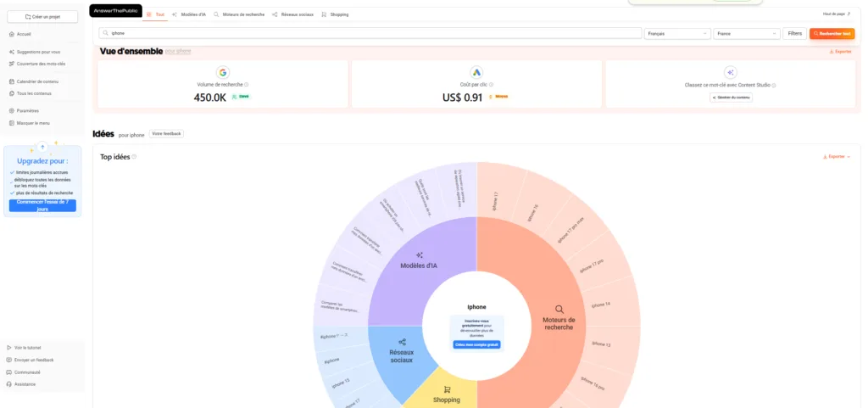The height and width of the screenshot is (408, 868).
Task: Click magnifier icon in Moteurs de recherche chart segment
Action: [559, 310]
